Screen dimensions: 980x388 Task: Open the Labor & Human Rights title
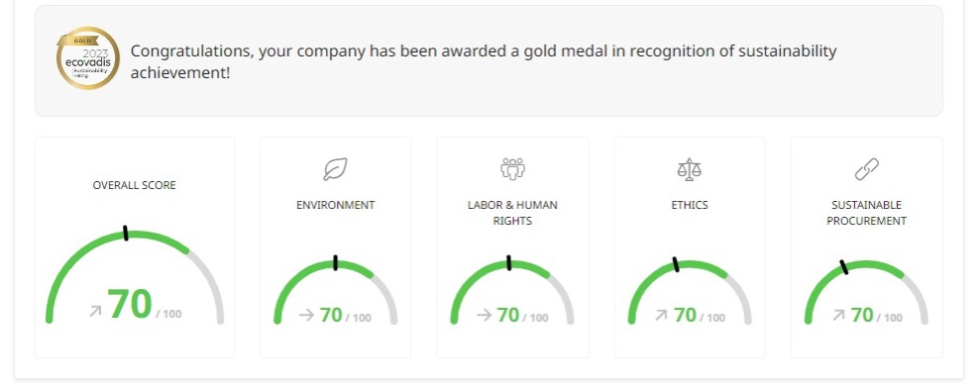[512, 213]
